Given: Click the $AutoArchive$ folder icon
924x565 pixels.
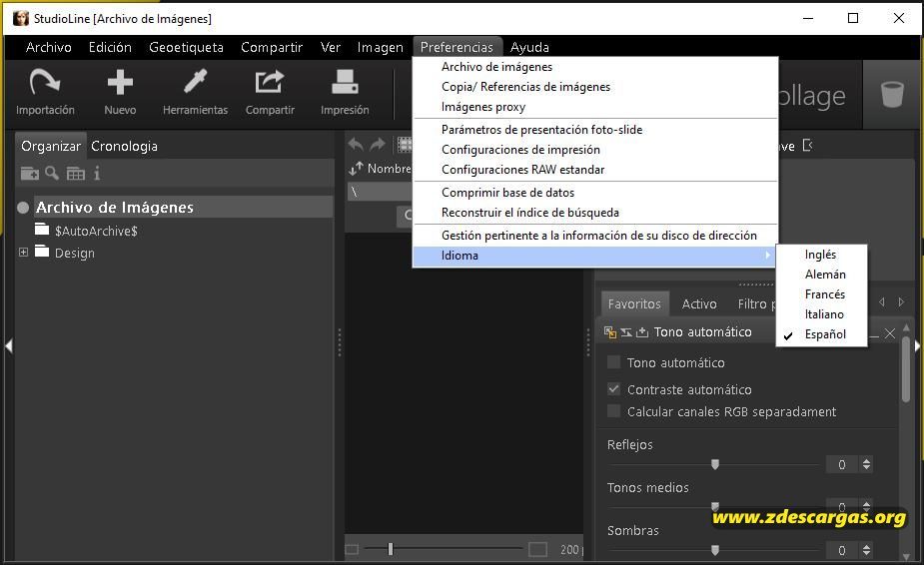Looking at the screenshot, I should point(42,230).
